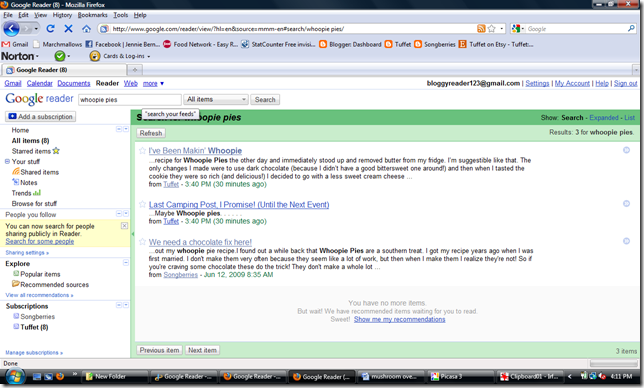Expand the more menu in Google bar
The image size is (644, 388).
[154, 83]
